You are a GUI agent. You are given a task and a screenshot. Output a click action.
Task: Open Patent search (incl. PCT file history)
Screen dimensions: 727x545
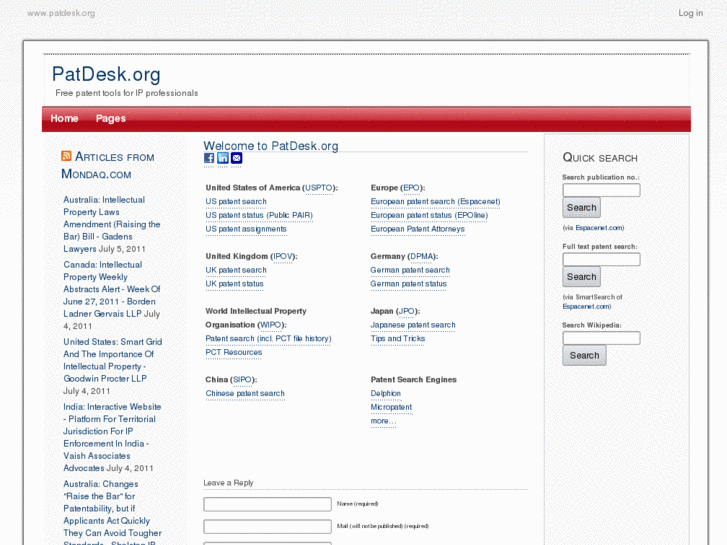pyautogui.click(x=268, y=339)
